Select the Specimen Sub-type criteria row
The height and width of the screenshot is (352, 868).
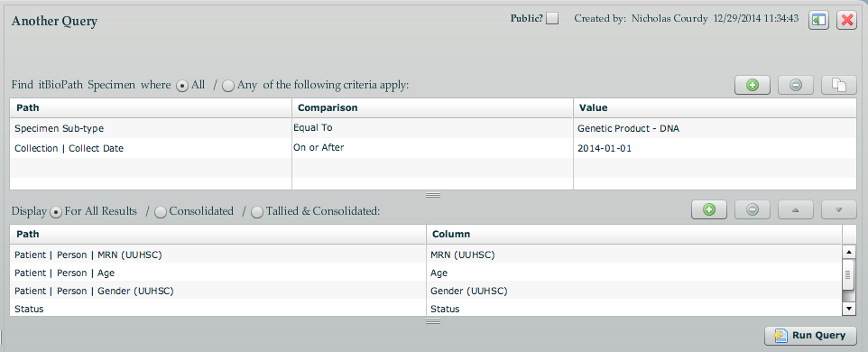(x=433, y=128)
